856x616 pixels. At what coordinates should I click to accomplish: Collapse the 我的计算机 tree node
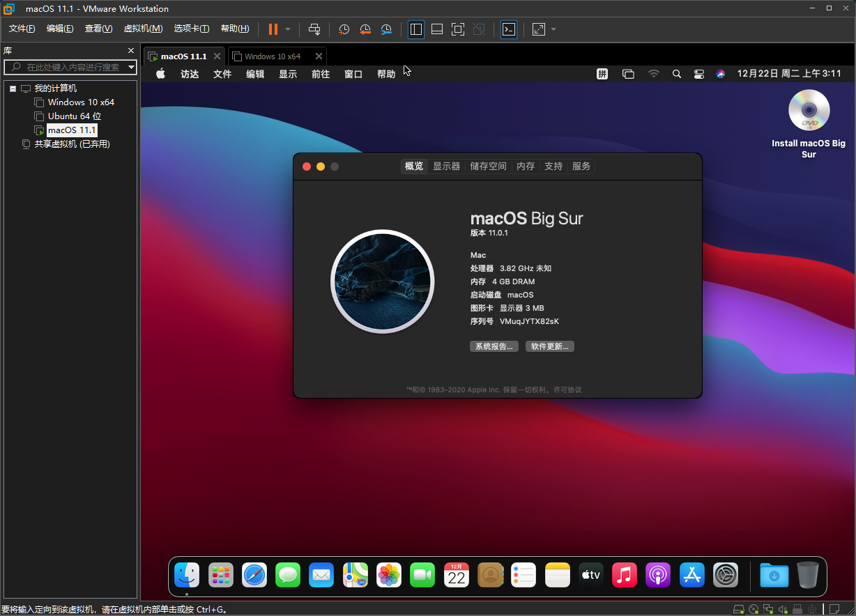tap(13, 88)
